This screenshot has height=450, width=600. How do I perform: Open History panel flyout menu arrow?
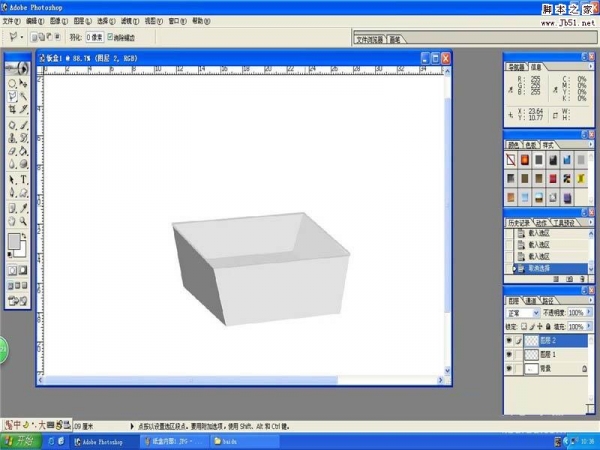[590, 222]
